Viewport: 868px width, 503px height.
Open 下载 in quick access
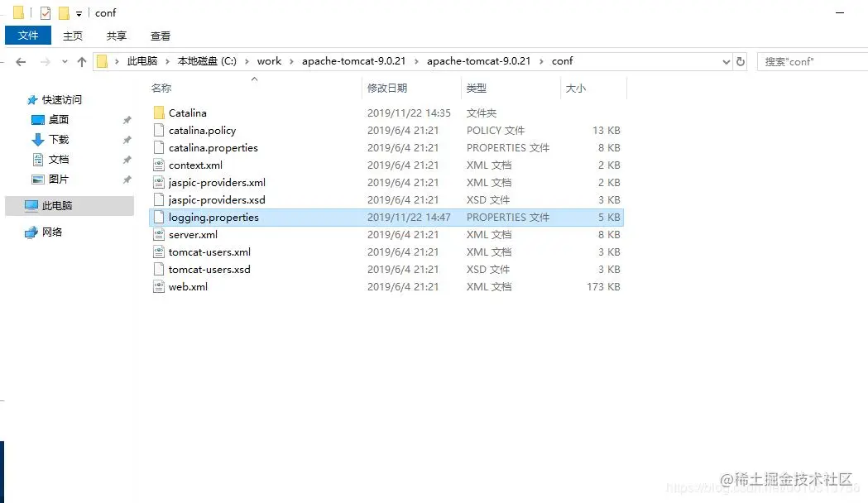tap(58, 140)
